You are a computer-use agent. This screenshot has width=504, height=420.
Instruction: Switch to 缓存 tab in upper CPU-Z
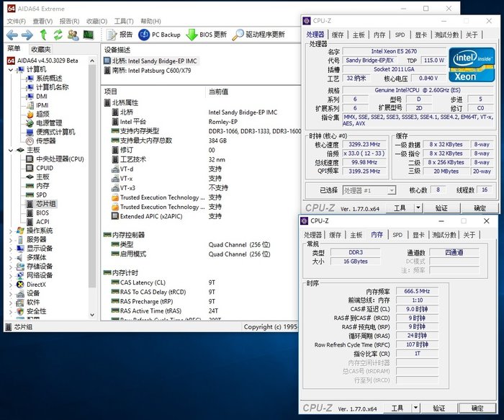337,35
